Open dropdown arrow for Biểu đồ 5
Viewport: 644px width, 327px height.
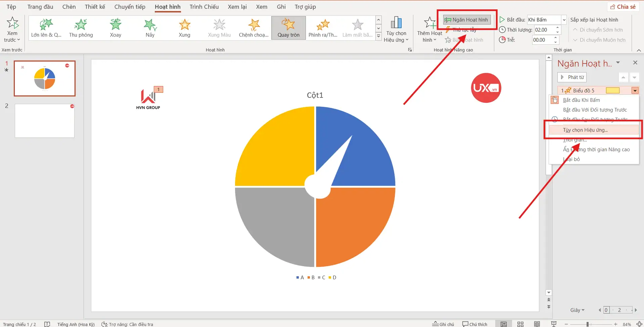point(635,91)
